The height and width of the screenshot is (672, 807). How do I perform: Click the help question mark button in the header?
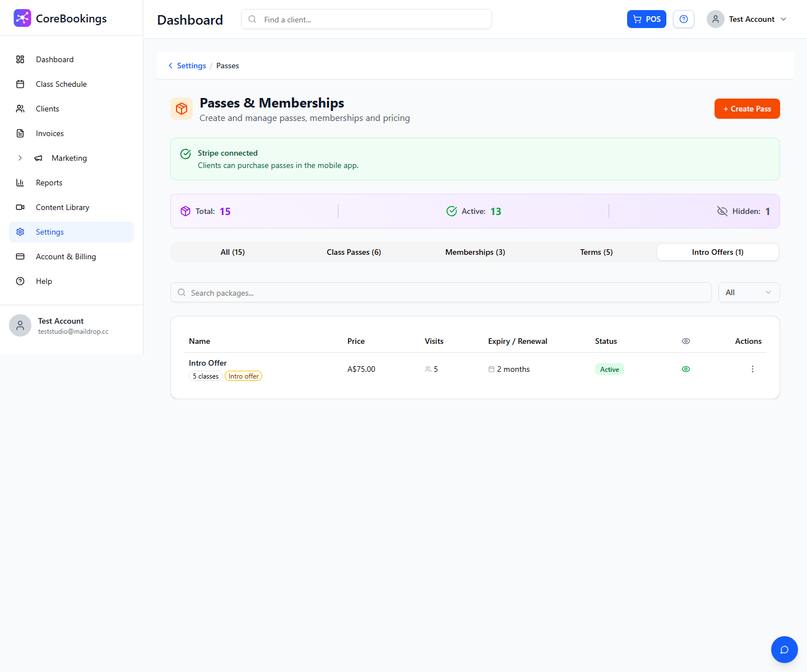coord(684,19)
